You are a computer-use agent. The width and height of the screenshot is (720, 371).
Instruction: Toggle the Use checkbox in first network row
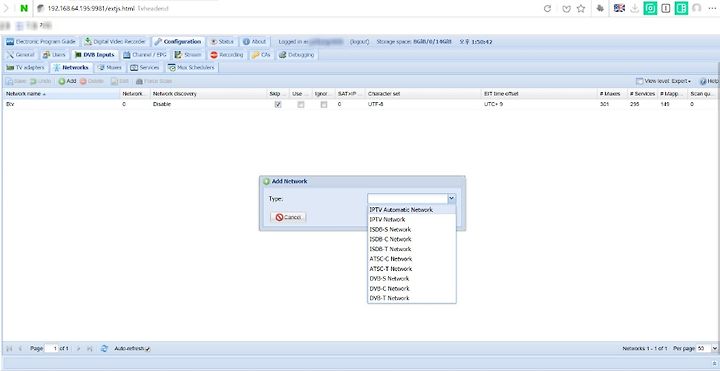tap(301, 104)
